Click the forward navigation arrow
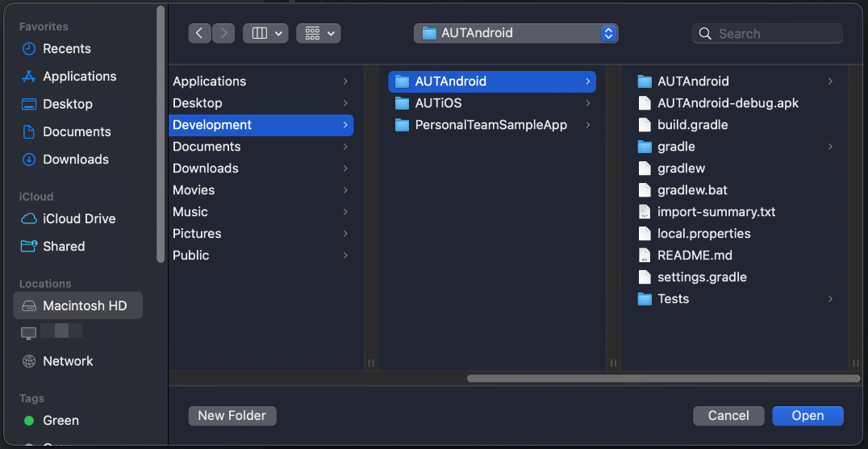 click(x=223, y=33)
